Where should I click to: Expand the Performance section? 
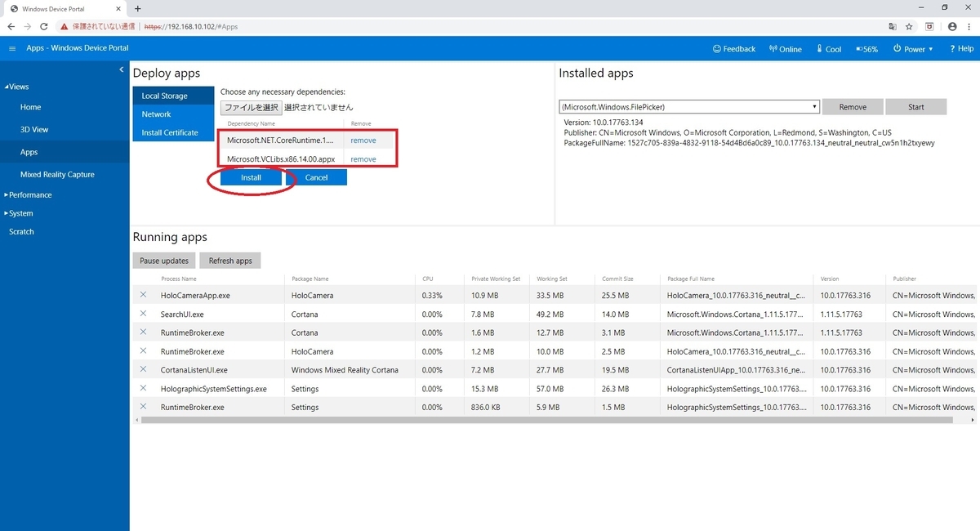[x=29, y=194]
